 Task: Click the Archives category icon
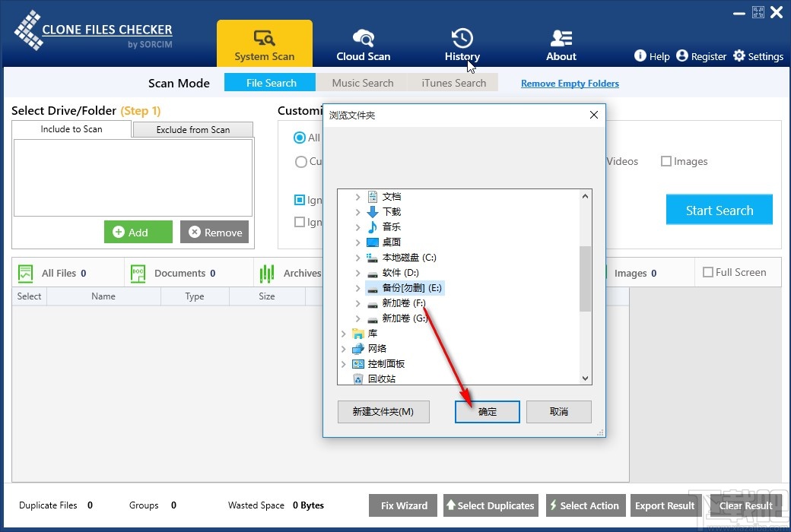[267, 274]
